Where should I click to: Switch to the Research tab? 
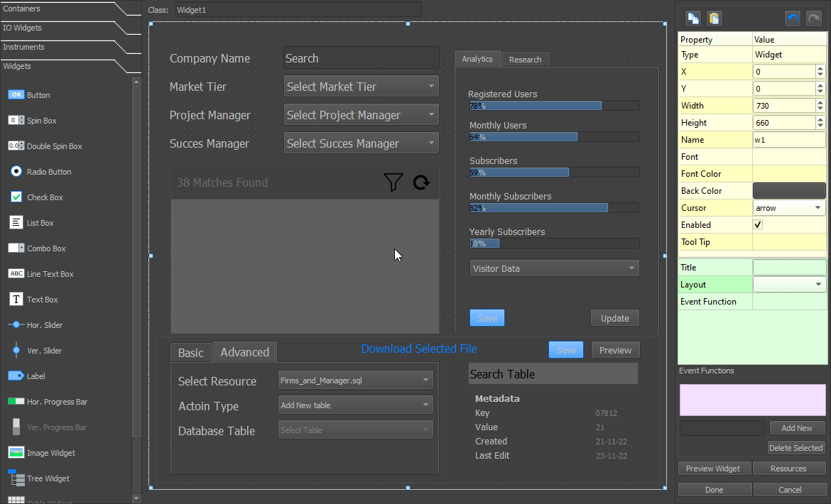tap(526, 59)
